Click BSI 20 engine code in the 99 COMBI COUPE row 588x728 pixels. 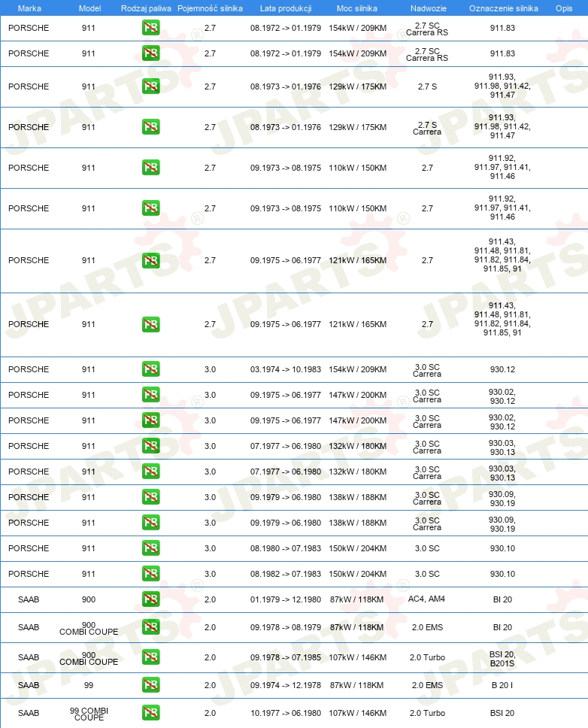502,713
